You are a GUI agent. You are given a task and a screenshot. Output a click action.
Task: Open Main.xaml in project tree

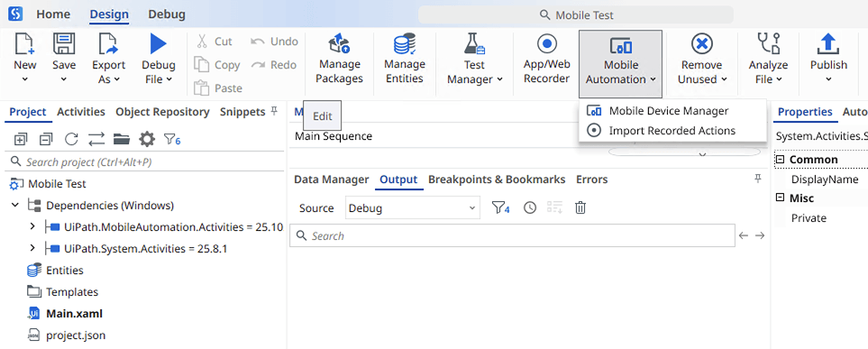[74, 314]
